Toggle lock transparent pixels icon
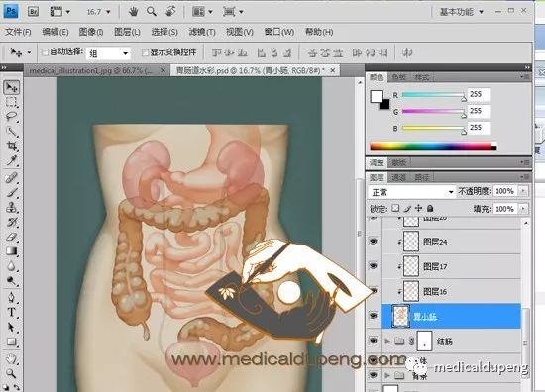 [395, 208]
